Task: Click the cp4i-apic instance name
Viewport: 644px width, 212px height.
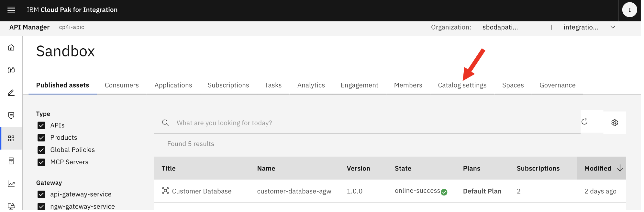Action: 72,27
